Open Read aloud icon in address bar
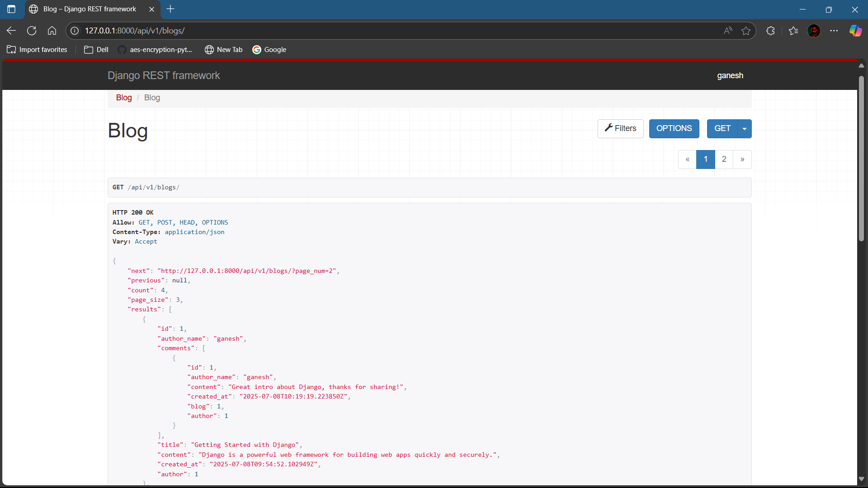The width and height of the screenshot is (868, 488). (728, 31)
